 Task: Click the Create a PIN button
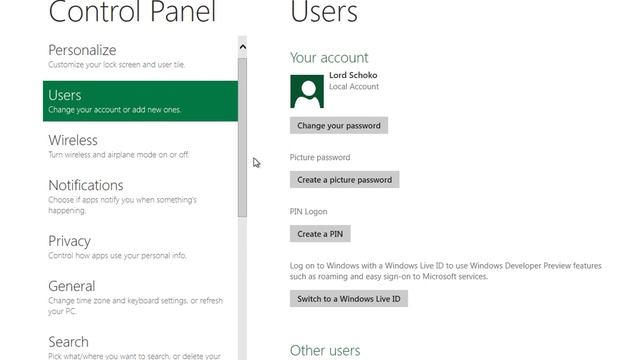(x=320, y=234)
